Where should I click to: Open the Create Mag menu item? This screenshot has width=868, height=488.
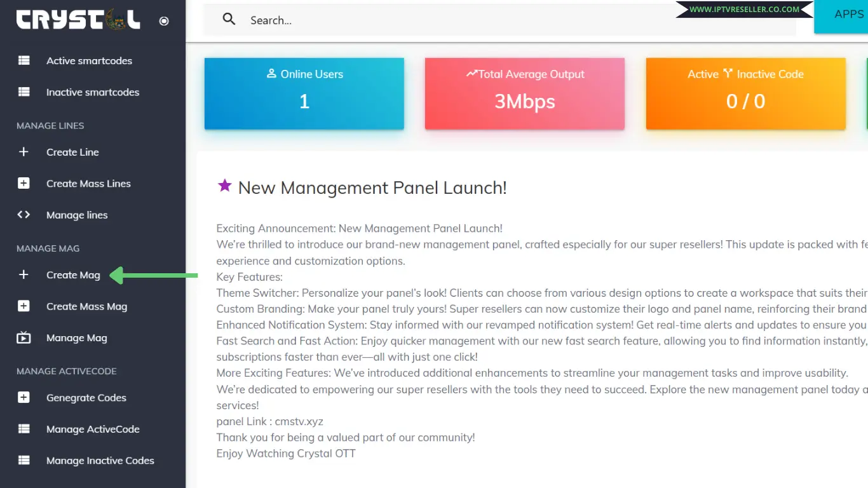(73, 275)
